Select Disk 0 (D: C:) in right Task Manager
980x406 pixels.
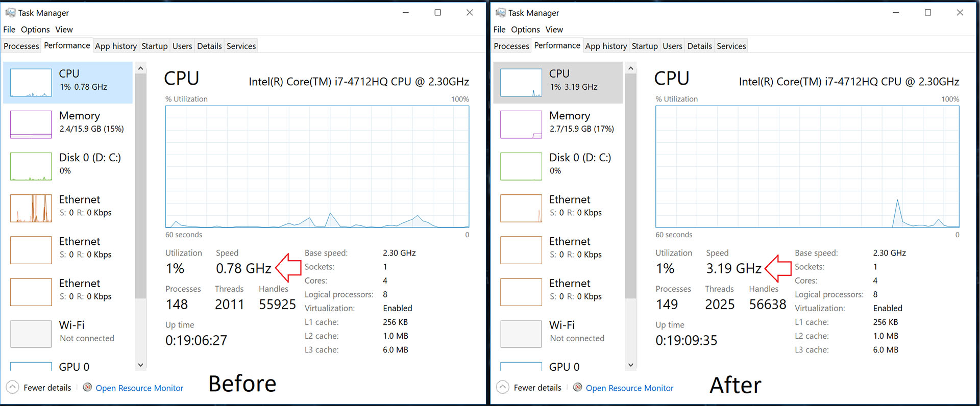[x=558, y=166]
